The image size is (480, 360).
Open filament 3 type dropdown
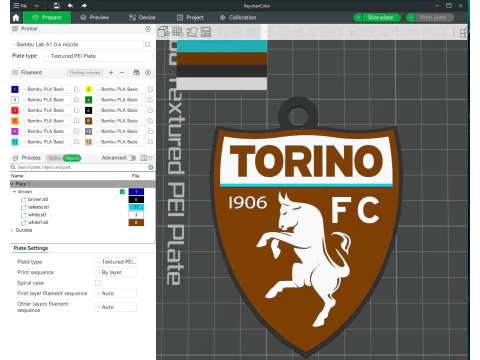(x=46, y=100)
